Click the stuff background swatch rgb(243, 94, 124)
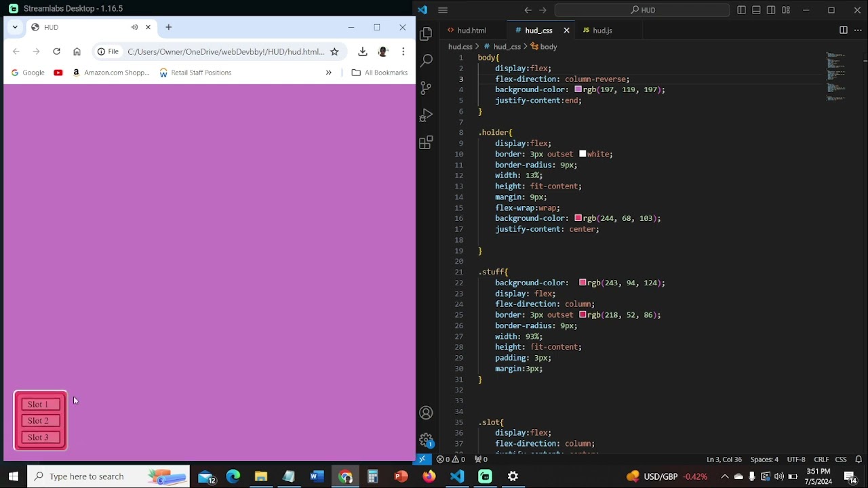Viewport: 868px width, 488px height. pos(583,283)
